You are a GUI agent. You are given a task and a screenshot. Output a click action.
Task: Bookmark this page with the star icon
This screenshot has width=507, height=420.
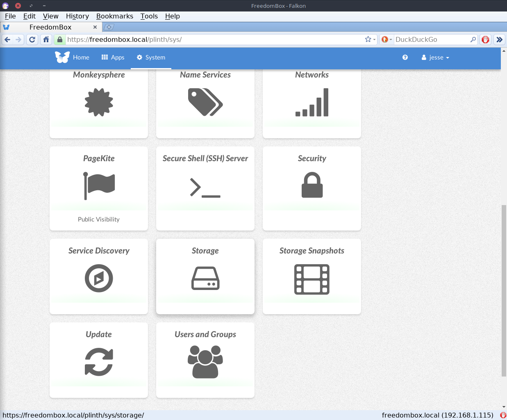coord(368,39)
